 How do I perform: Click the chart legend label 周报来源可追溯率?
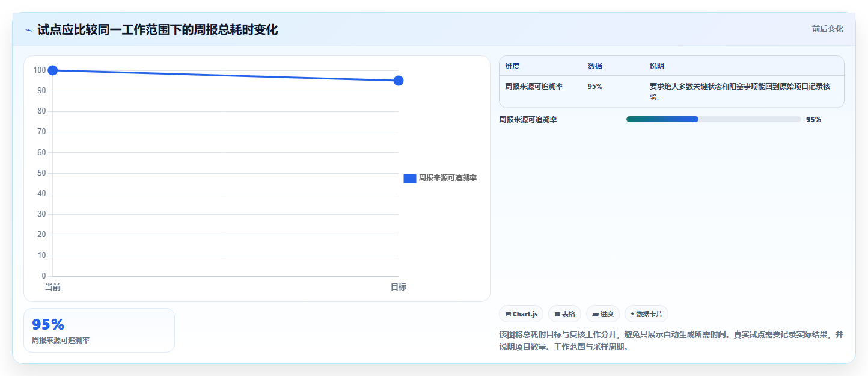448,178
